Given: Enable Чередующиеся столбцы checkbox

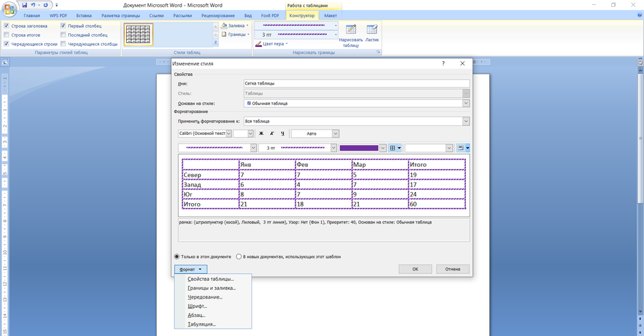Looking at the screenshot, I should (63, 44).
